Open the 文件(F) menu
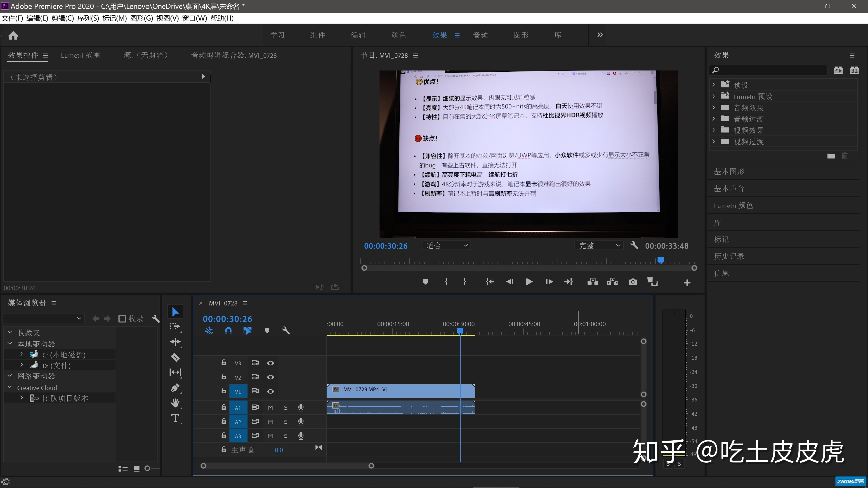Screen dimensions: 868x488 (x=12, y=18)
